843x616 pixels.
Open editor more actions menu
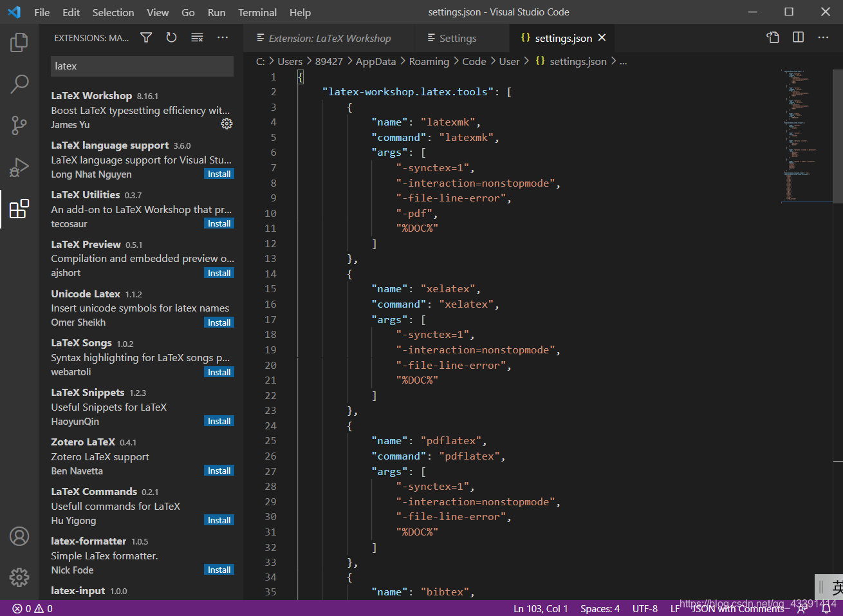[823, 37]
